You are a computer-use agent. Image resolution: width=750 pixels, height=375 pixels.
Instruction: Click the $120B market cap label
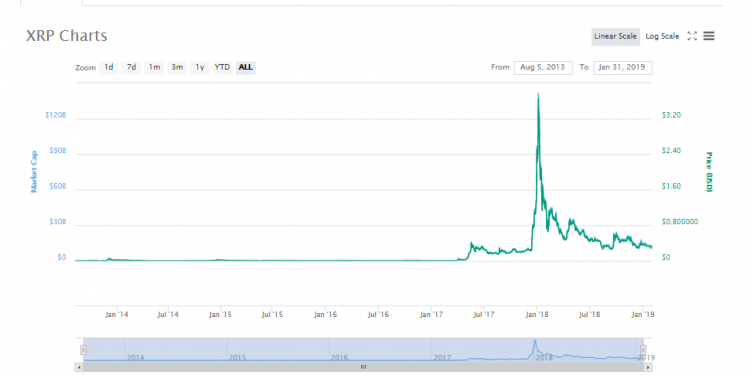pyautogui.click(x=55, y=115)
